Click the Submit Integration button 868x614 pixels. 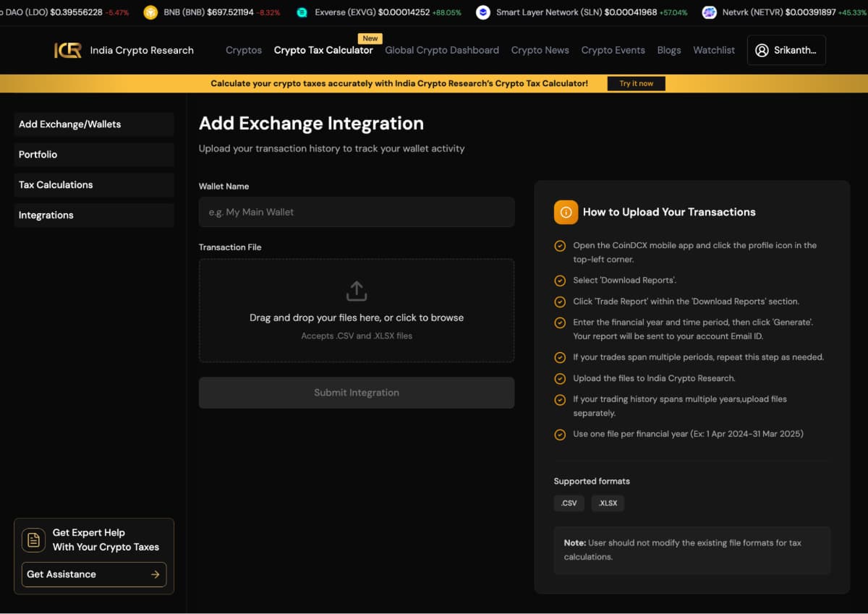[x=357, y=393]
